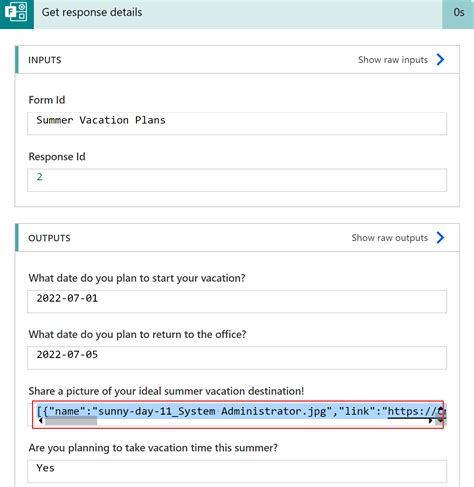
Task: Open Show raw inputs link
Action: point(393,60)
